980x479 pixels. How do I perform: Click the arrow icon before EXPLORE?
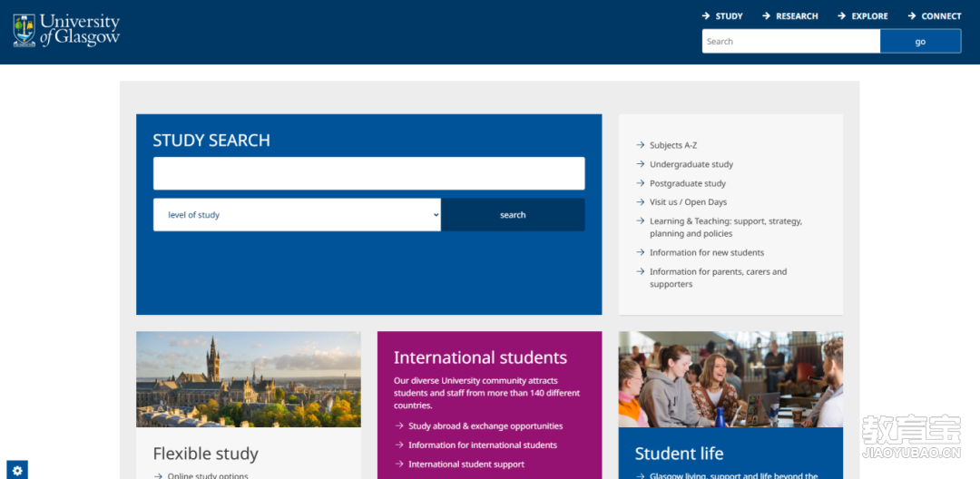coord(842,16)
